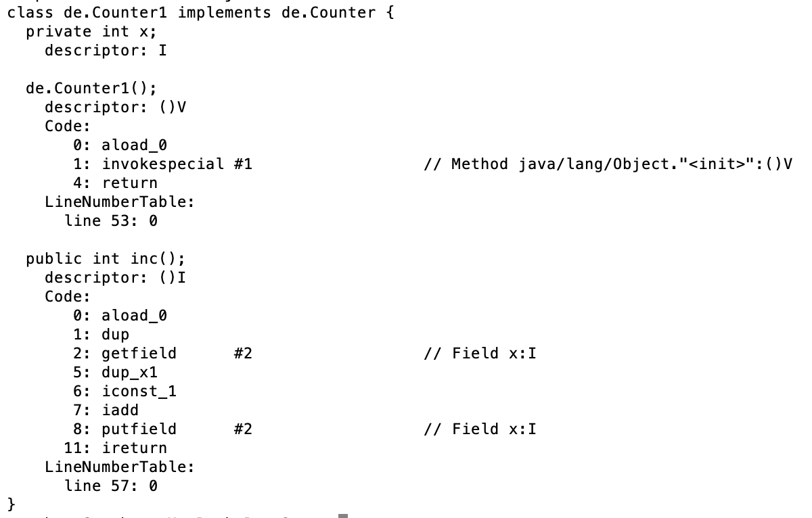Select the '4: return' instruction

(115, 183)
